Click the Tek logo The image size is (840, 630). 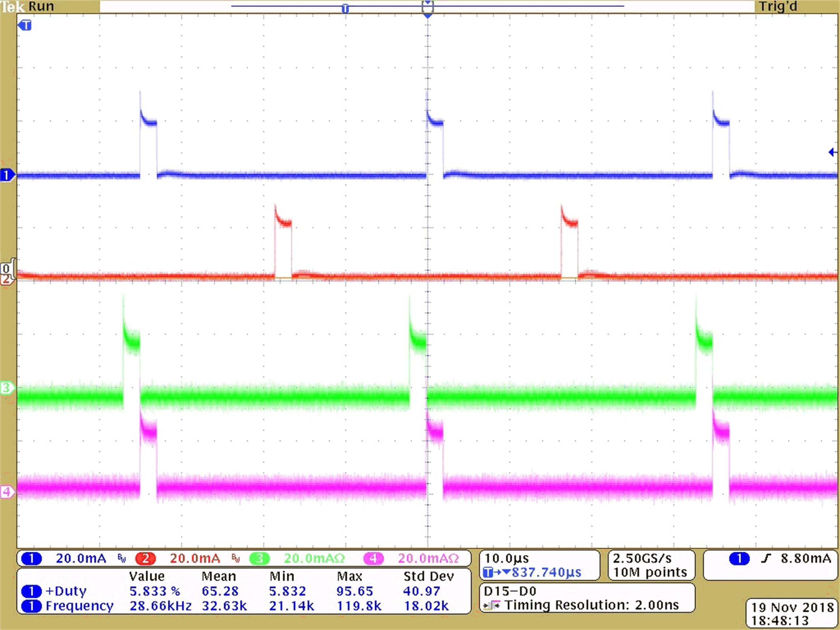tap(12, 6)
